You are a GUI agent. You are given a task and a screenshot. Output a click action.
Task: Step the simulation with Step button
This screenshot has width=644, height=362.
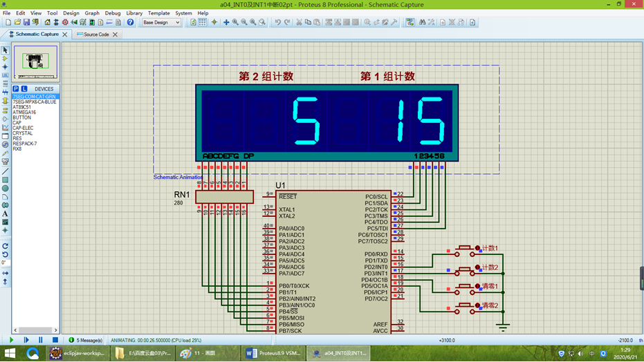[26, 340]
